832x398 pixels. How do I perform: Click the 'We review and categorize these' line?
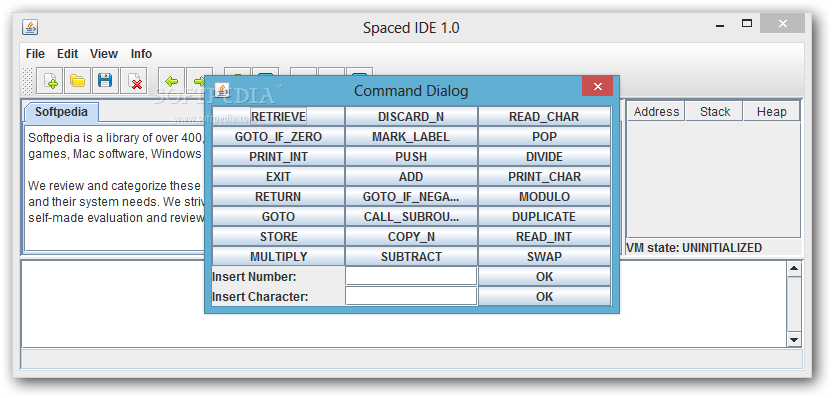[115, 186]
